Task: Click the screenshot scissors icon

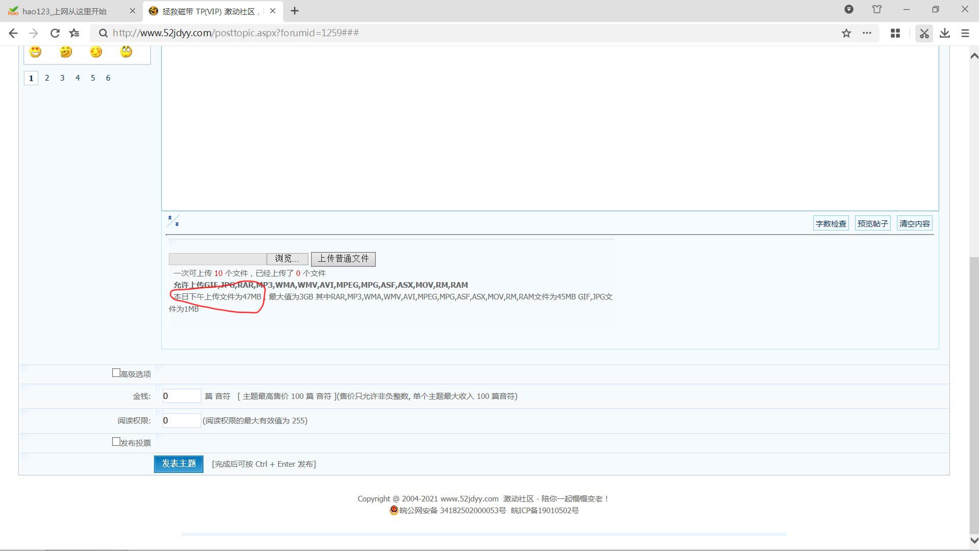Action: coord(924,33)
